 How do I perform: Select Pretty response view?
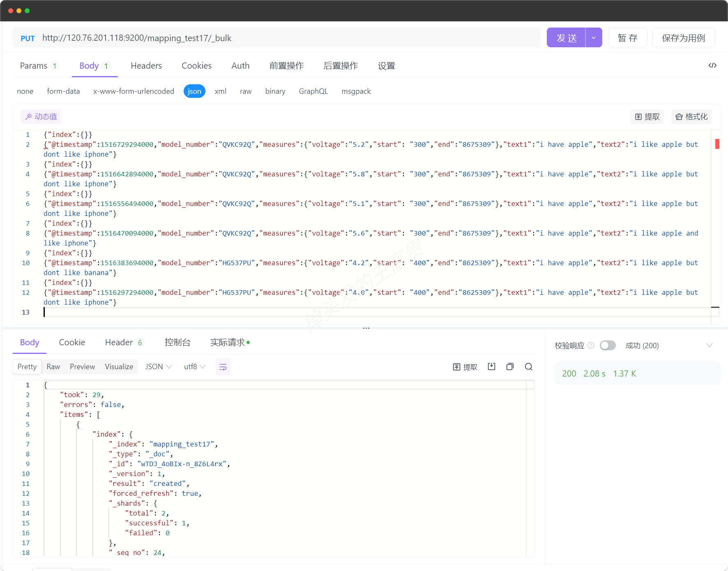click(x=27, y=367)
